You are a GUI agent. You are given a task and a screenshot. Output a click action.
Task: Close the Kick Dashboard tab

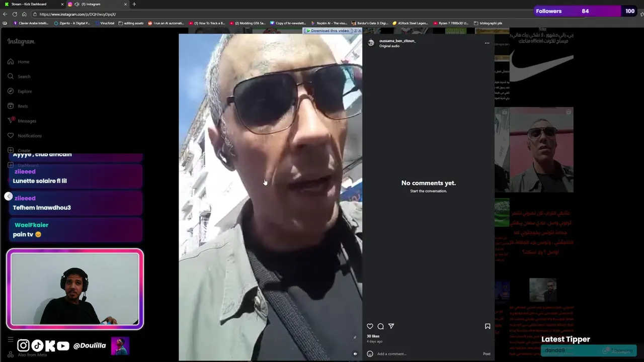[62, 4]
